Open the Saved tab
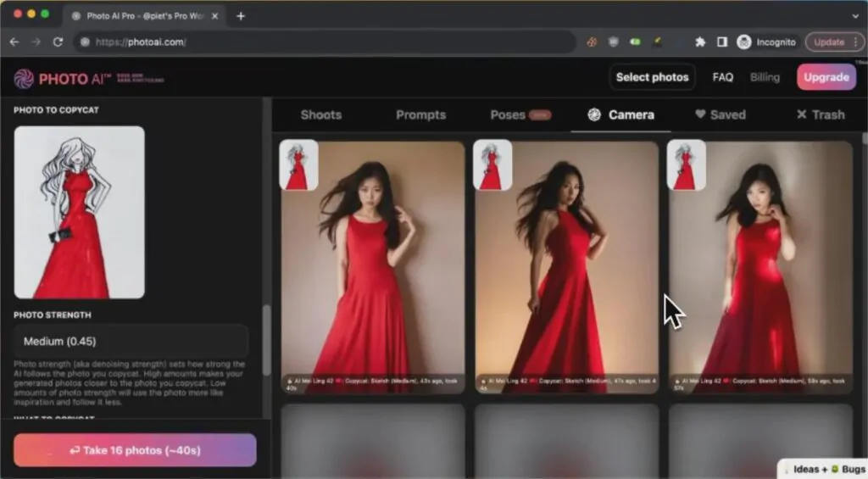This screenshot has width=868, height=479. pyautogui.click(x=720, y=114)
